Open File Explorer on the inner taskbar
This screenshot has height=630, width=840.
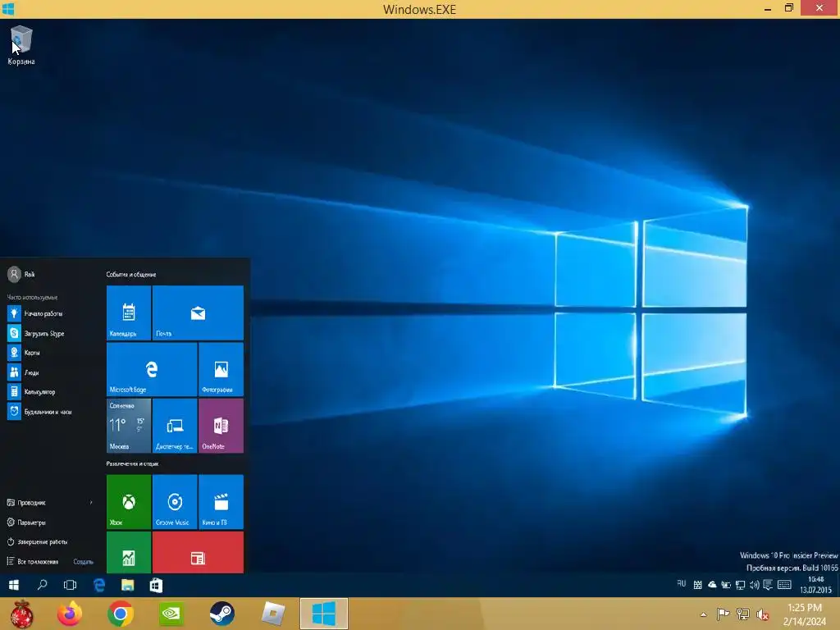point(127,585)
